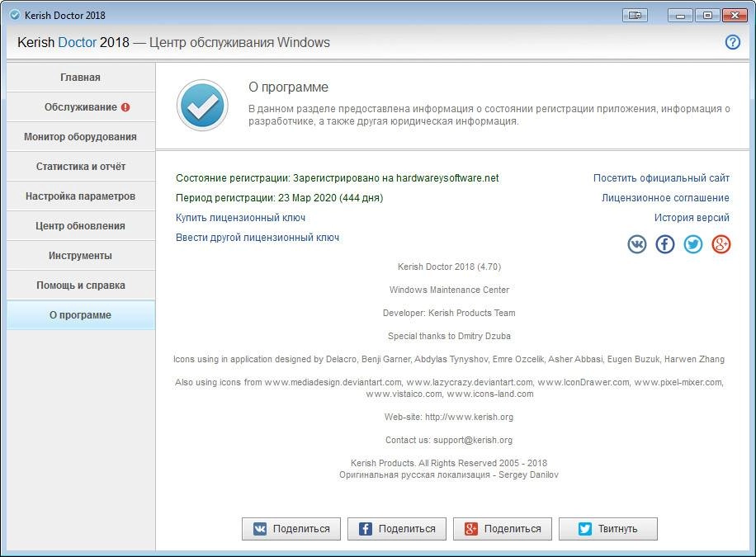Open Центр обновления section
This screenshot has width=756, height=557.
coord(81,226)
